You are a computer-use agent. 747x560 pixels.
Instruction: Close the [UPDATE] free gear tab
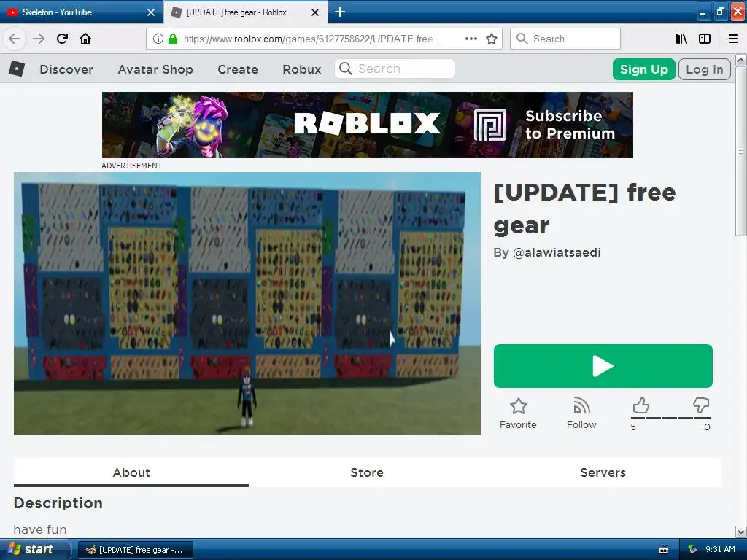coord(315,12)
